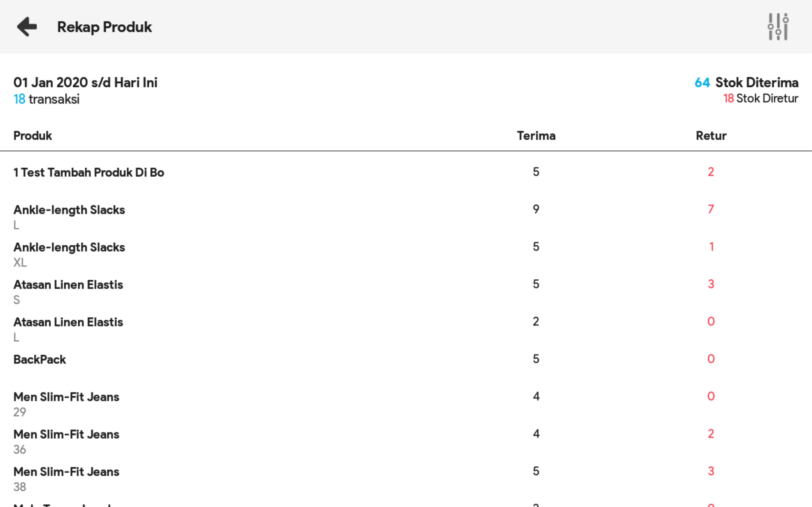
Task: Click the Retur column header
Action: [711, 136]
